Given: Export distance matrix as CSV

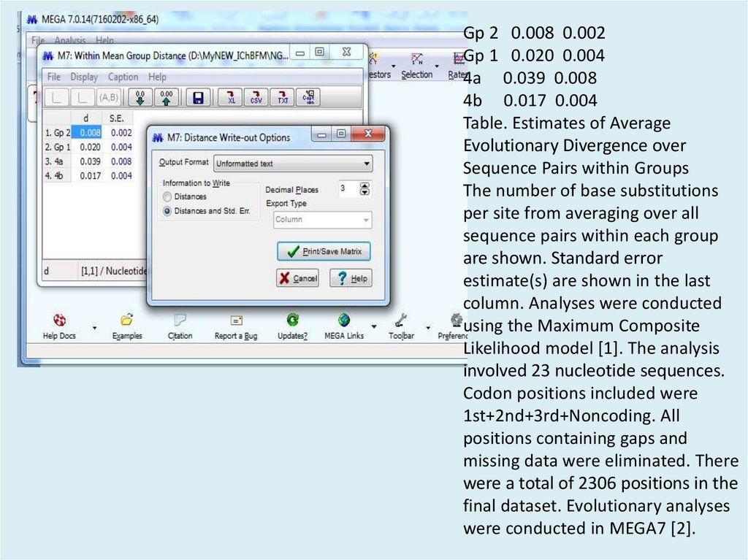Looking at the screenshot, I should click(x=256, y=97).
